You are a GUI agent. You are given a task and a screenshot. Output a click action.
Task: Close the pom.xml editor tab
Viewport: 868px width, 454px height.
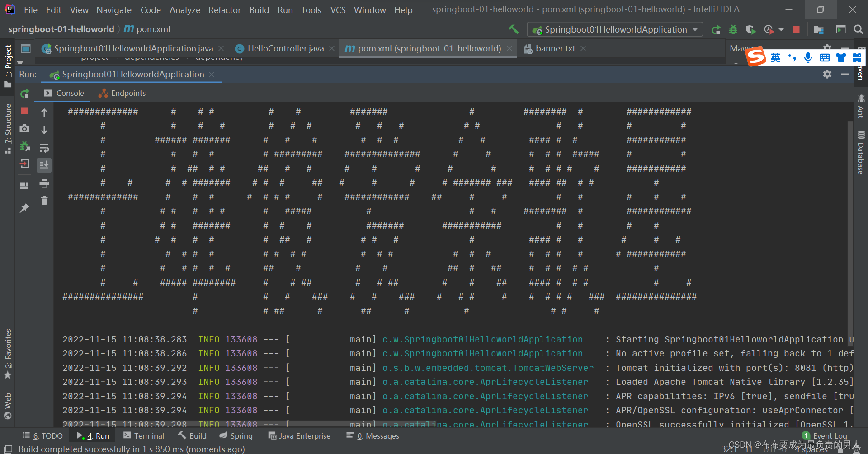(x=509, y=48)
